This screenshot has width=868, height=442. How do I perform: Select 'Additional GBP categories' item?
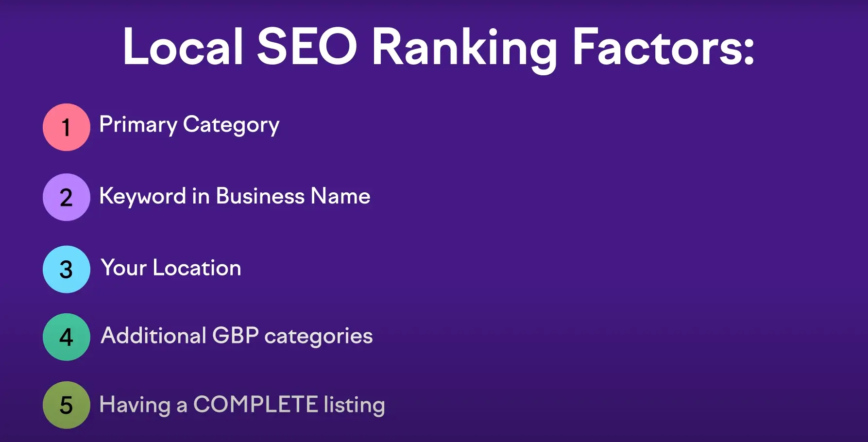point(237,336)
